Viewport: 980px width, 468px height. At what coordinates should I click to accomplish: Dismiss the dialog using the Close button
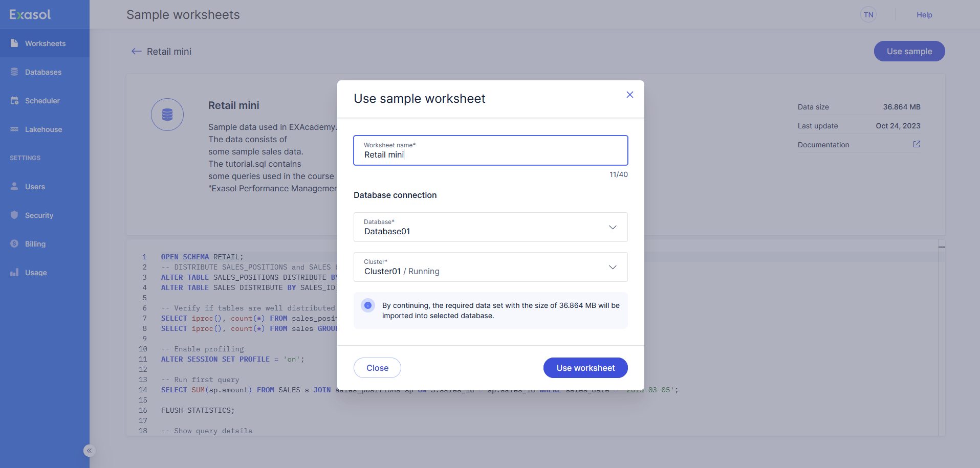pos(377,368)
